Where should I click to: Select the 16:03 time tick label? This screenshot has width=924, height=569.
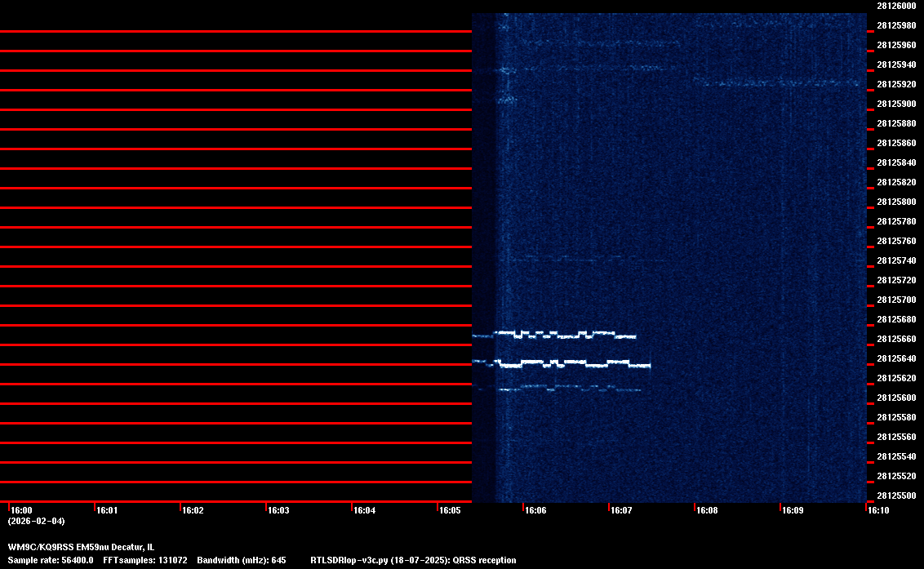click(x=278, y=511)
